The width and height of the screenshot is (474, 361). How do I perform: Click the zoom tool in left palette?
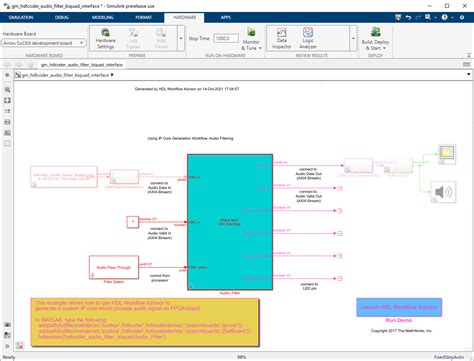tap(7, 90)
